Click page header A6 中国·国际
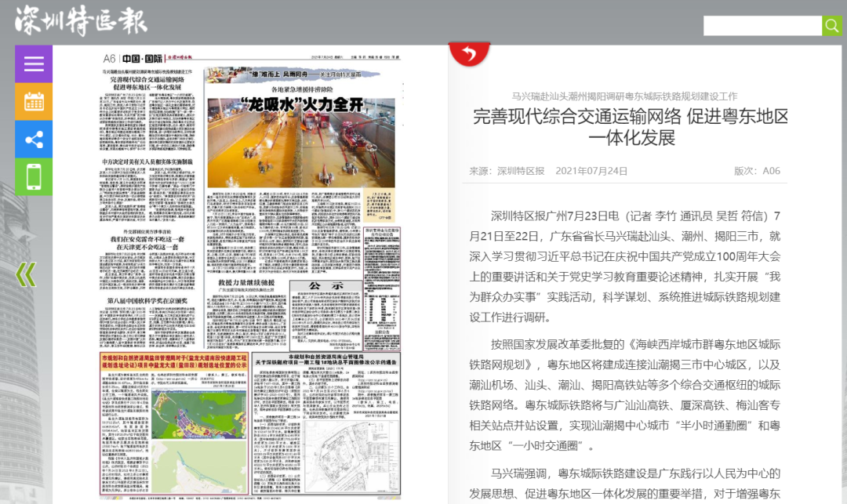Screen dimensions: 847x504 coord(133,58)
